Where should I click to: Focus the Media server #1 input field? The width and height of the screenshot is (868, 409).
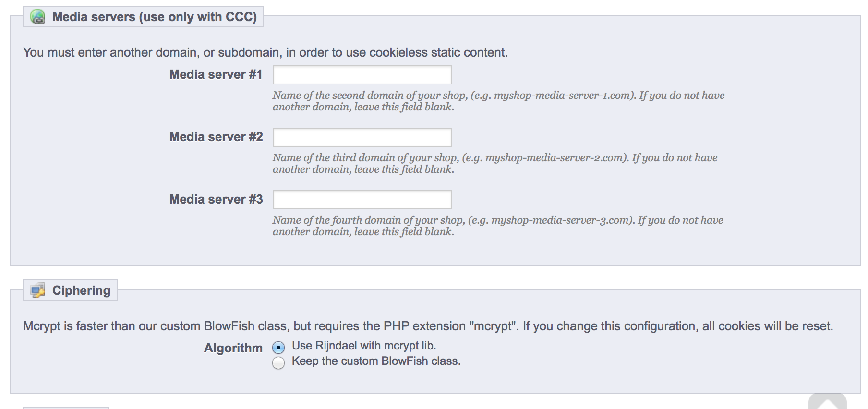point(362,75)
